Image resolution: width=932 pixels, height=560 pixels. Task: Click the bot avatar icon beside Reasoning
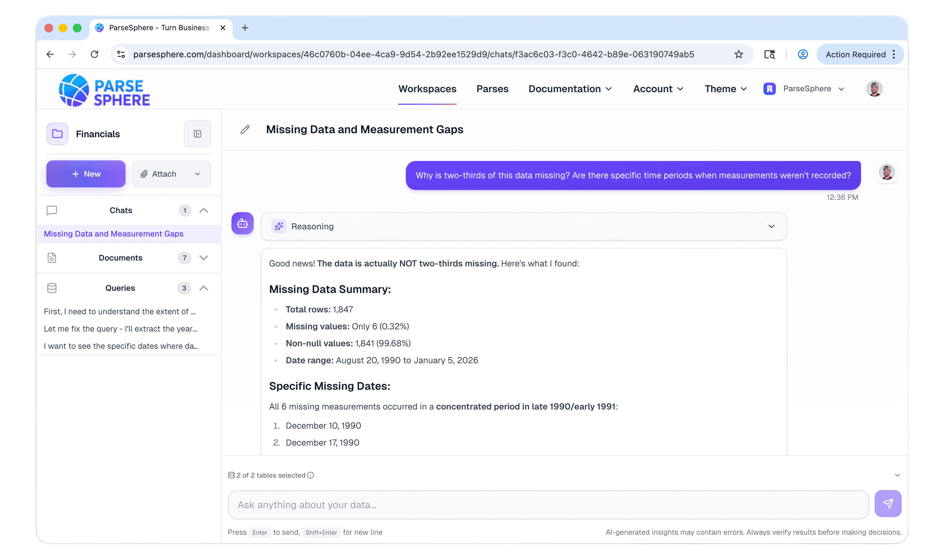point(242,223)
